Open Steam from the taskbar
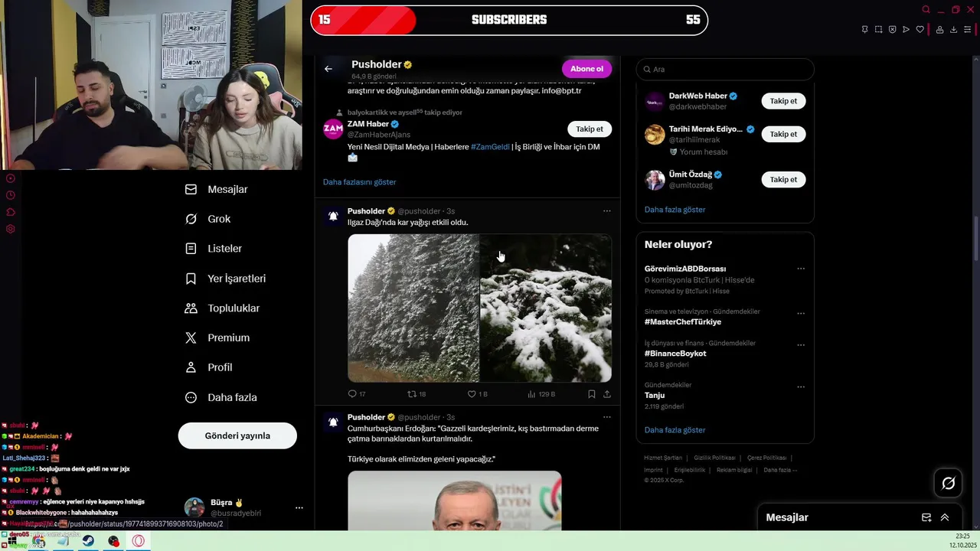This screenshot has width=980, height=551. [89, 541]
